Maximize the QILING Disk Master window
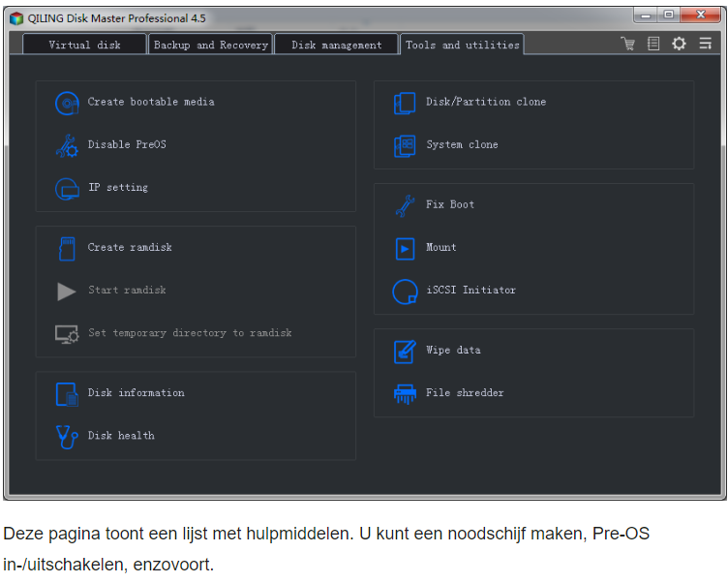The width and height of the screenshot is (728, 583). click(x=668, y=15)
